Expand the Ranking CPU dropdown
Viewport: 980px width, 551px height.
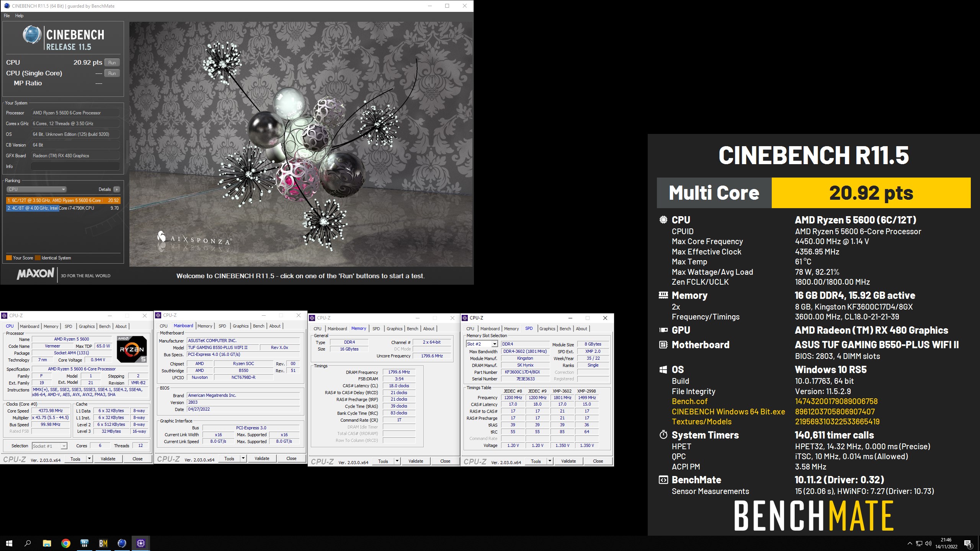pyautogui.click(x=36, y=189)
